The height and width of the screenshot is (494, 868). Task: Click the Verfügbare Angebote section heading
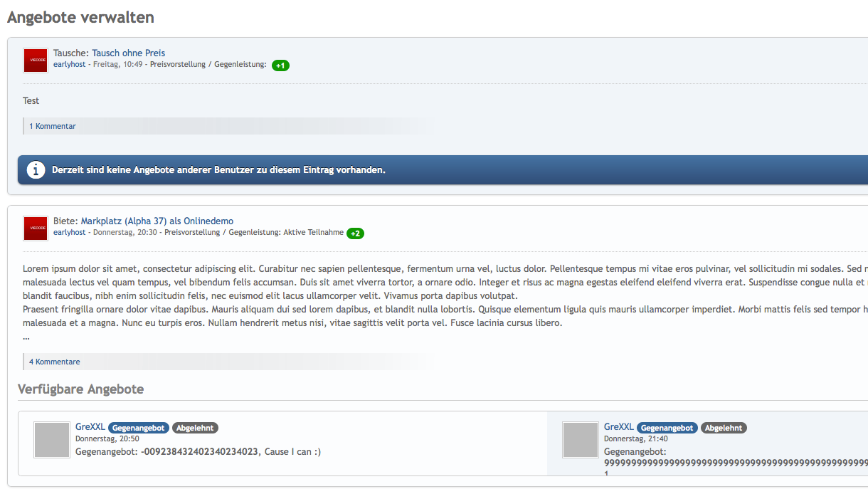pyautogui.click(x=80, y=389)
